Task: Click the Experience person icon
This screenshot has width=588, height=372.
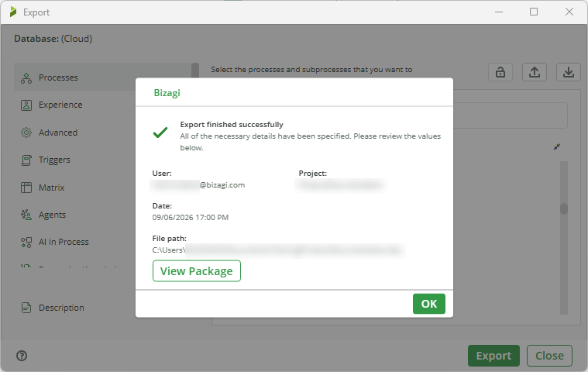Action: [26, 105]
